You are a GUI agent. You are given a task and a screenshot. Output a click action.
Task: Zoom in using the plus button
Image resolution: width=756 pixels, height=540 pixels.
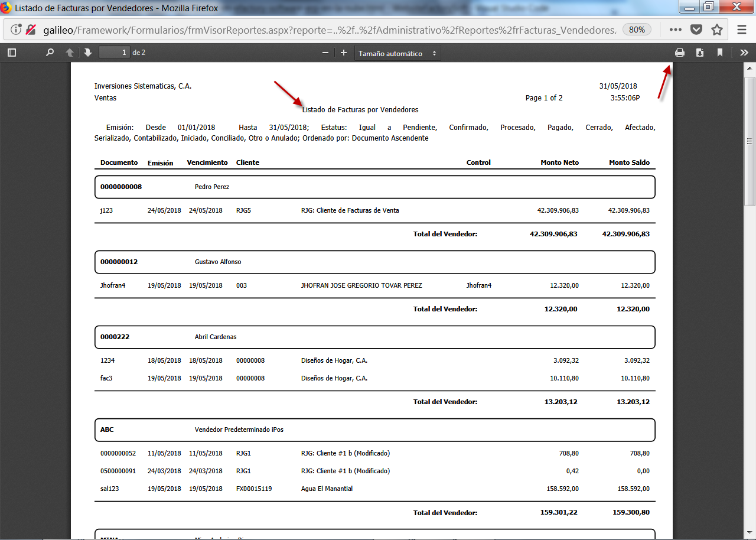click(344, 53)
